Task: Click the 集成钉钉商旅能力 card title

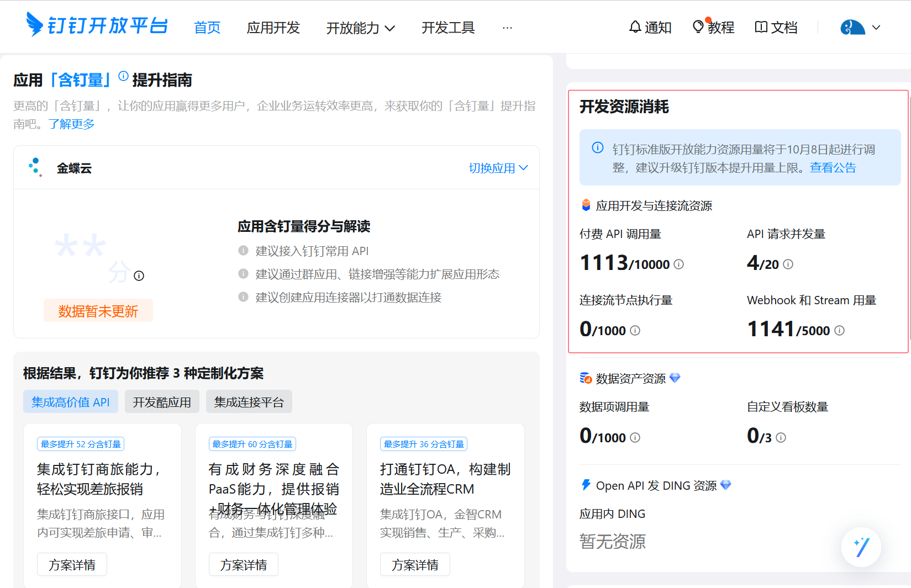Action: pos(98,479)
